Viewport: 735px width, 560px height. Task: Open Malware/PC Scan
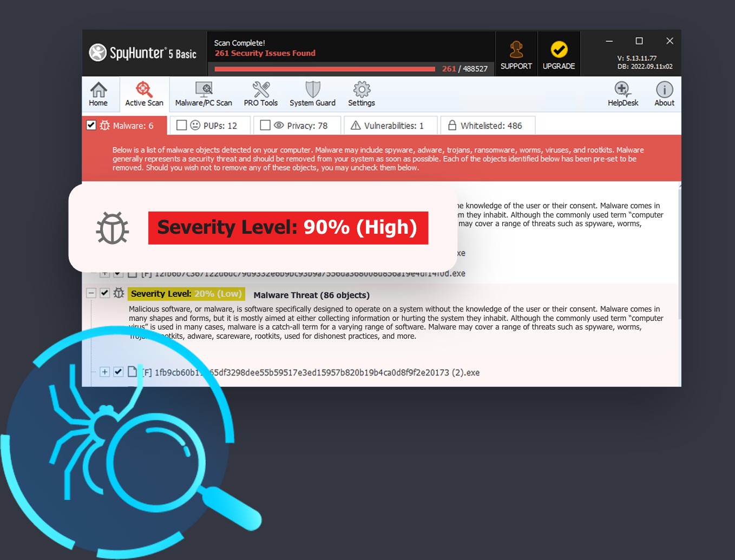204,93
